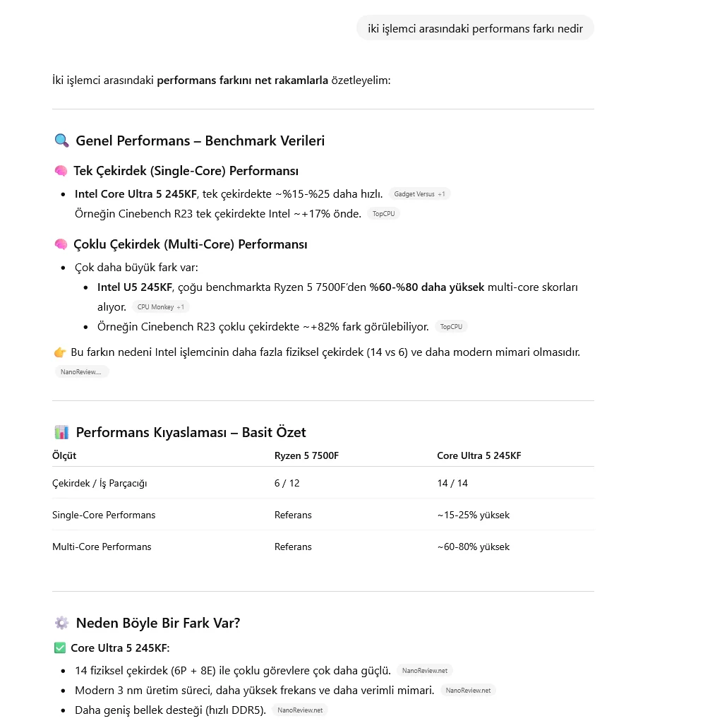Click the brain emoji beside Çoklu Çekirdek heading
The height and width of the screenshot is (728, 722).
tap(61, 244)
